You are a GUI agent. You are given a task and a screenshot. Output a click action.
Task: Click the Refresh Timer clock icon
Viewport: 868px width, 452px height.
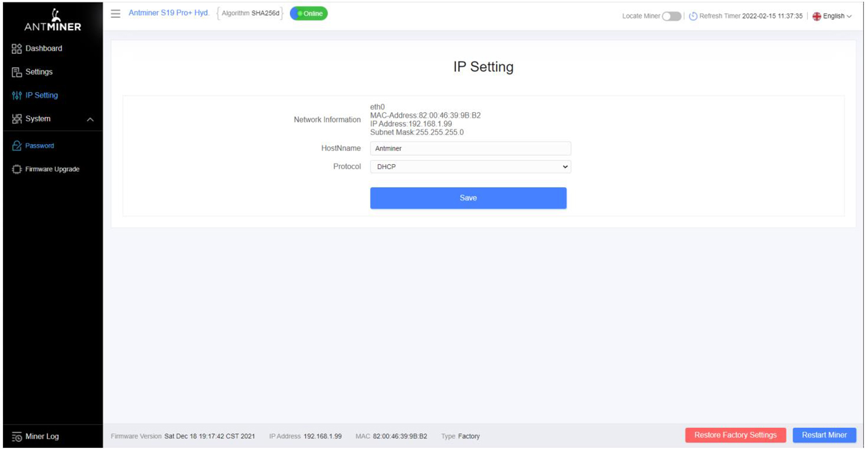[x=693, y=16]
